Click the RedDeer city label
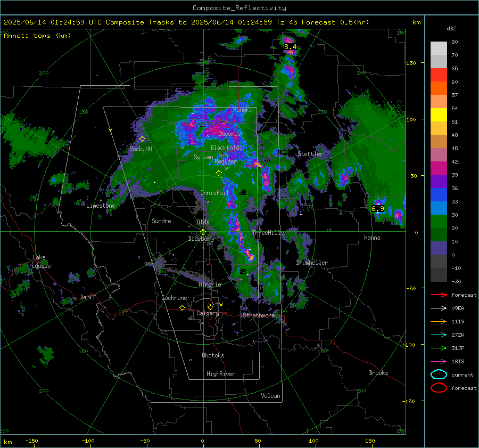The image size is (479, 448). tap(226, 161)
